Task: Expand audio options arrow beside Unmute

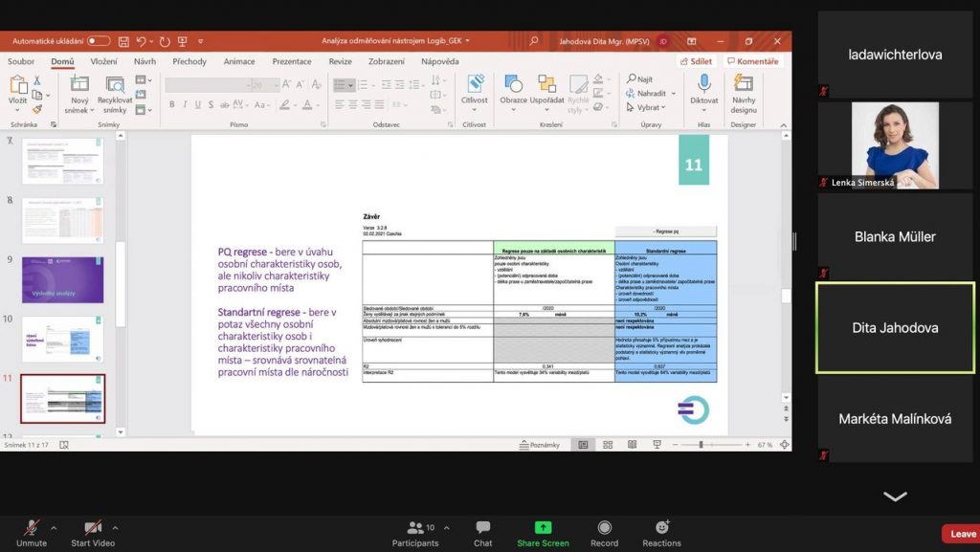Action: (54, 527)
